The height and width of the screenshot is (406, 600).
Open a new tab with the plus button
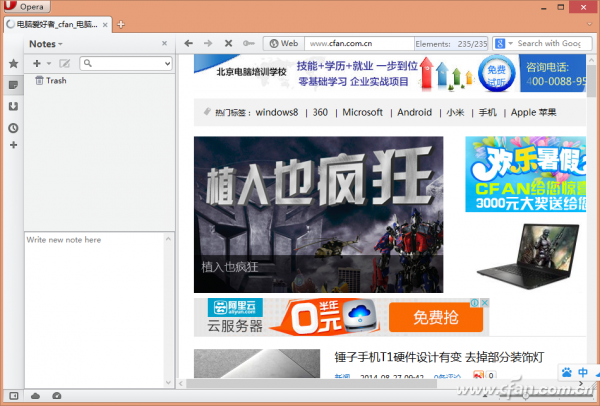coord(121,24)
